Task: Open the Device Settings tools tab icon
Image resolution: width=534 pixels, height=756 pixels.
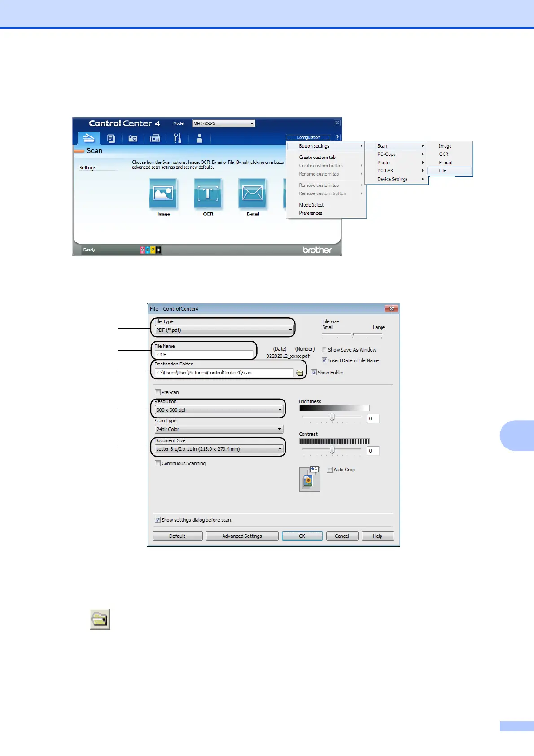Action: (x=177, y=138)
